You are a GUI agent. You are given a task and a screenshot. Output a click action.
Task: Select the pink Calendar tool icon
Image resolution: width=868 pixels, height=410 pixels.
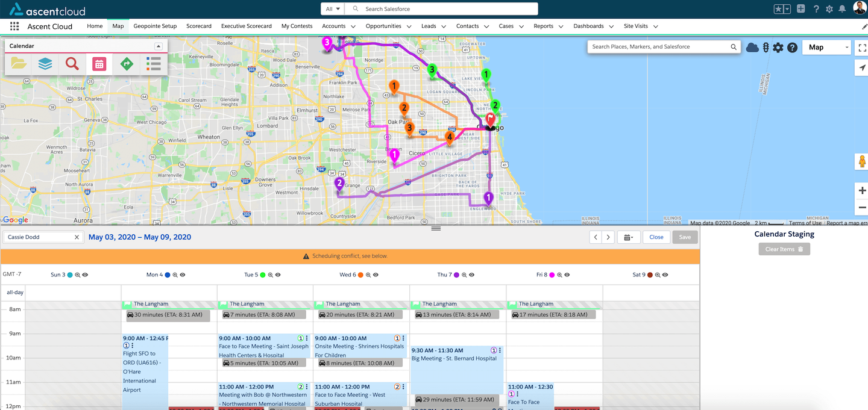click(x=99, y=63)
